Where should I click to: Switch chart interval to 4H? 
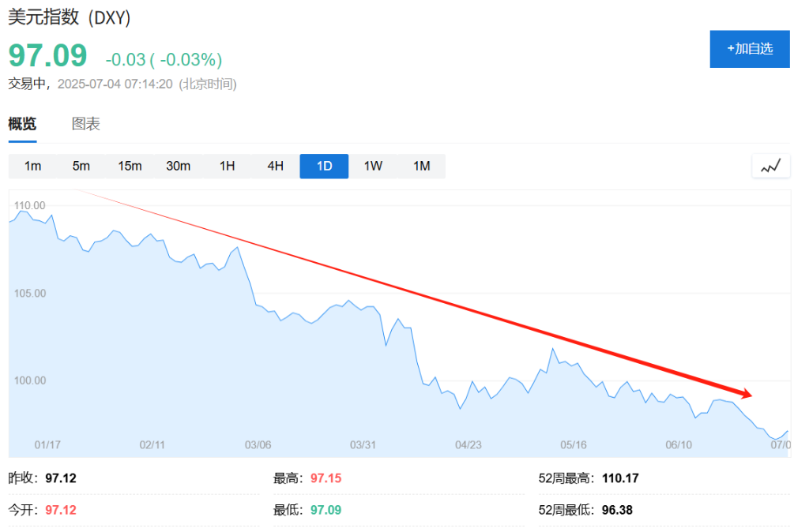275,166
